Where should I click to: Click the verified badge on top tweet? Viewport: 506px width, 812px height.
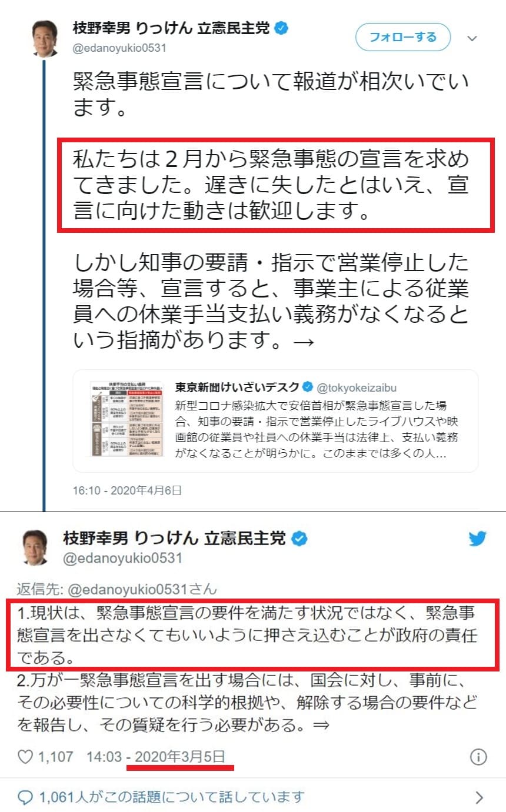coord(282,28)
